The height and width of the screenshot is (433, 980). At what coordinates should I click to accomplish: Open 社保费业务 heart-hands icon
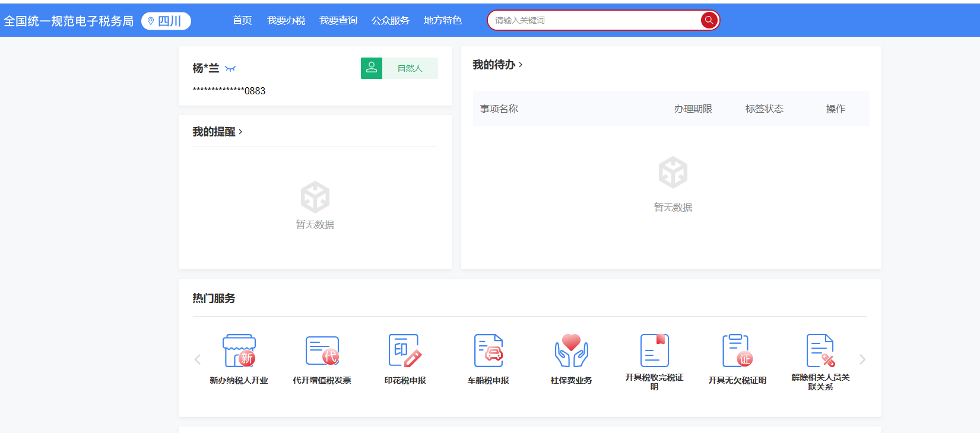coord(571,351)
